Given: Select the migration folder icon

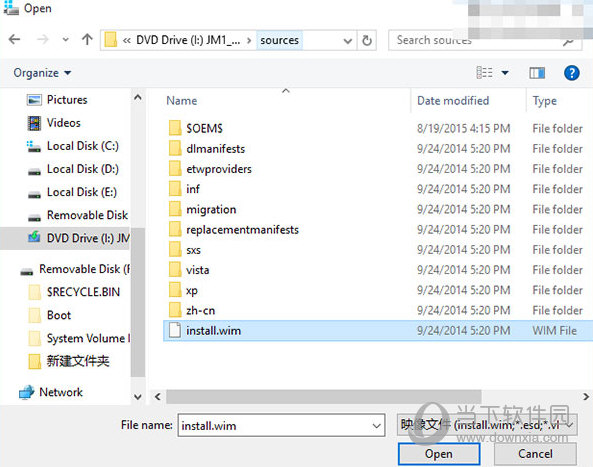Looking at the screenshot, I should pyautogui.click(x=175, y=209).
